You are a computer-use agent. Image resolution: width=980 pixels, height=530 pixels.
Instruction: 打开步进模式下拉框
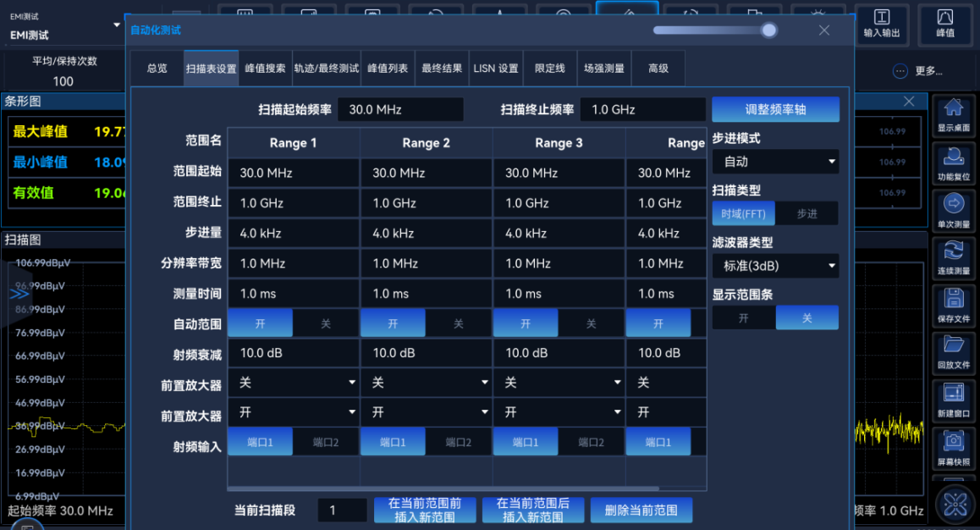[775, 161]
